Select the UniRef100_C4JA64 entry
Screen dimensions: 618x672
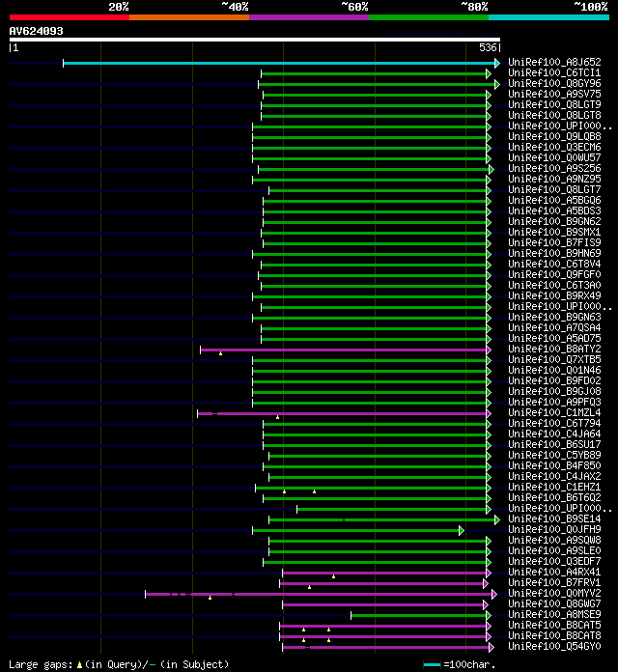click(554, 434)
